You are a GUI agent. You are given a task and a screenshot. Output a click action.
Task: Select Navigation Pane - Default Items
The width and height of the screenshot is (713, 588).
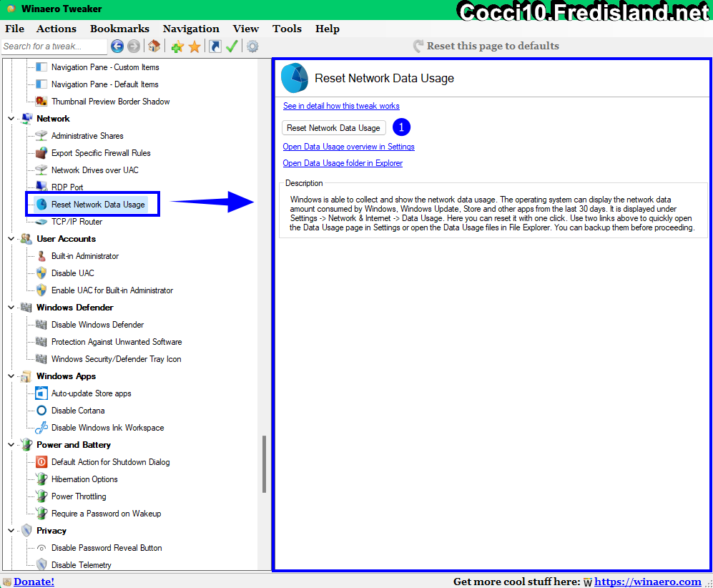[104, 84]
